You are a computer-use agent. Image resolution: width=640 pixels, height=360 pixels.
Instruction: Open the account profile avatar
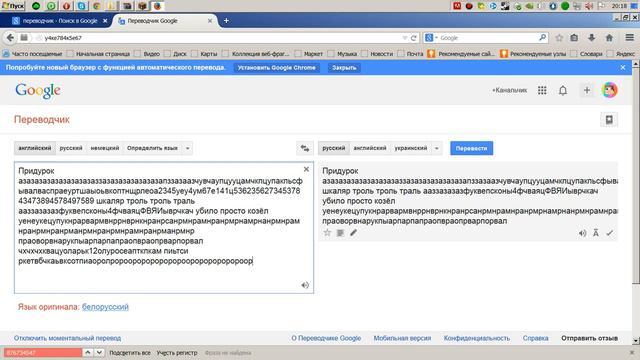pyautogui.click(x=609, y=90)
